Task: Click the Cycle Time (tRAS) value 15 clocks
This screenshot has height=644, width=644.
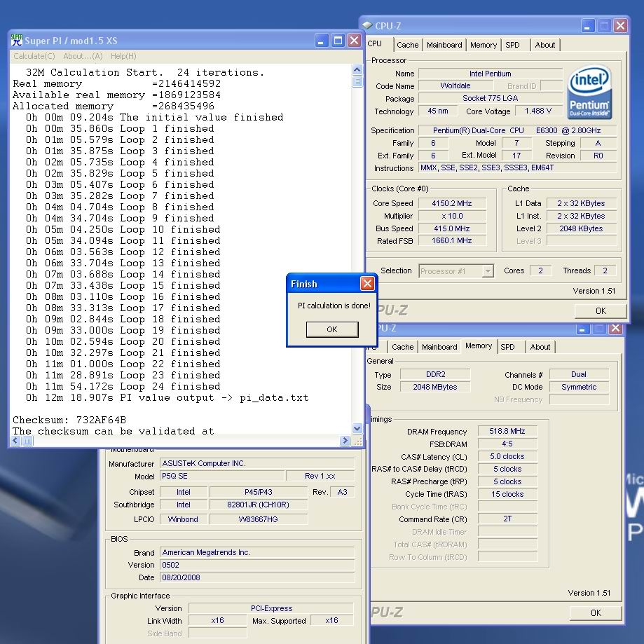Action: pyautogui.click(x=507, y=494)
